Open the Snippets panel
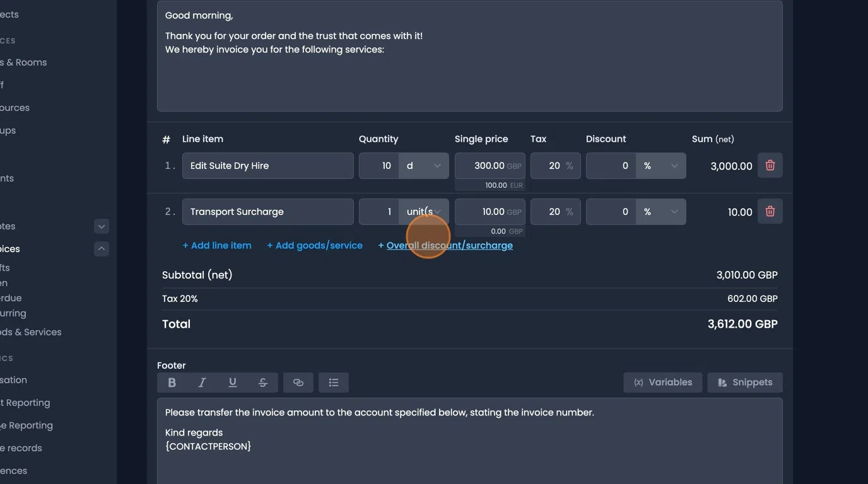Screen dimensions: 868x484 point(745,382)
